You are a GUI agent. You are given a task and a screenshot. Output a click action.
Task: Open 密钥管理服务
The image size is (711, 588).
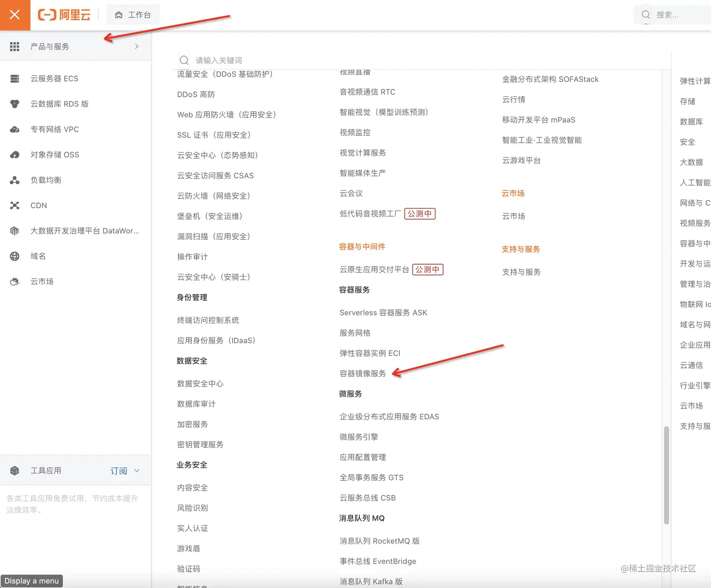200,445
